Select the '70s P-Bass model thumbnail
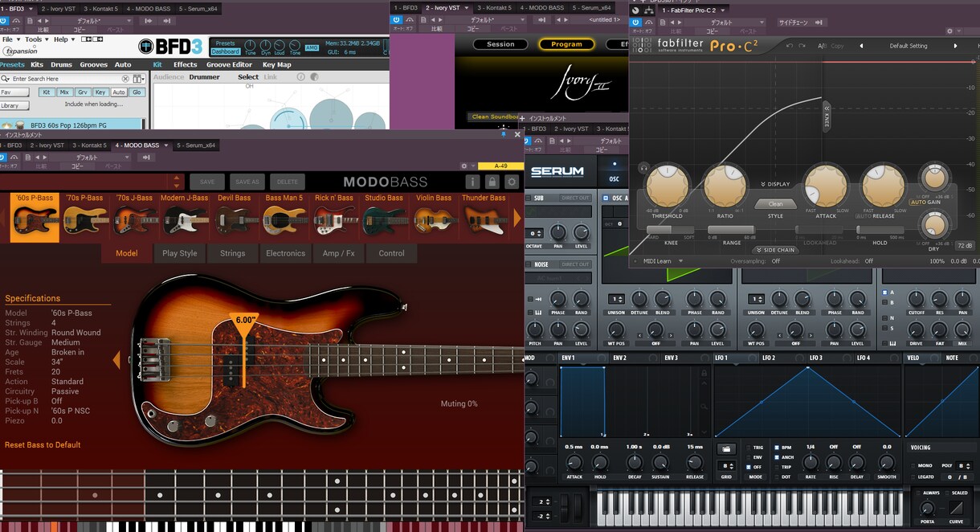Screen dimensions: 980x532 click(84, 216)
